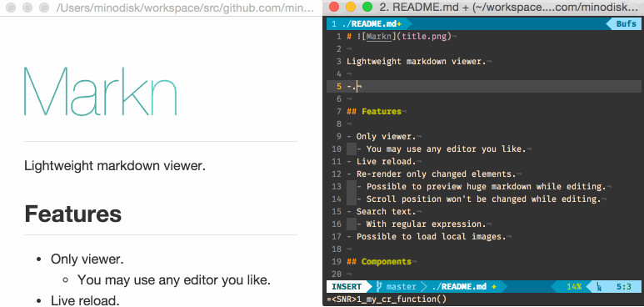Image resolution: width=644 pixels, height=307 pixels.
Task: Click 'Lightweight markdown viewer.' in the preview window
Action: 115,166
